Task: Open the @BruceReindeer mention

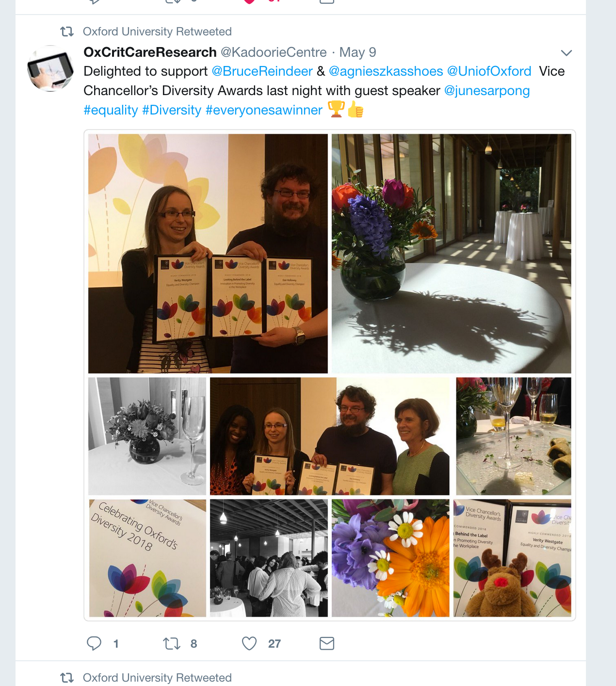Action: tap(262, 71)
